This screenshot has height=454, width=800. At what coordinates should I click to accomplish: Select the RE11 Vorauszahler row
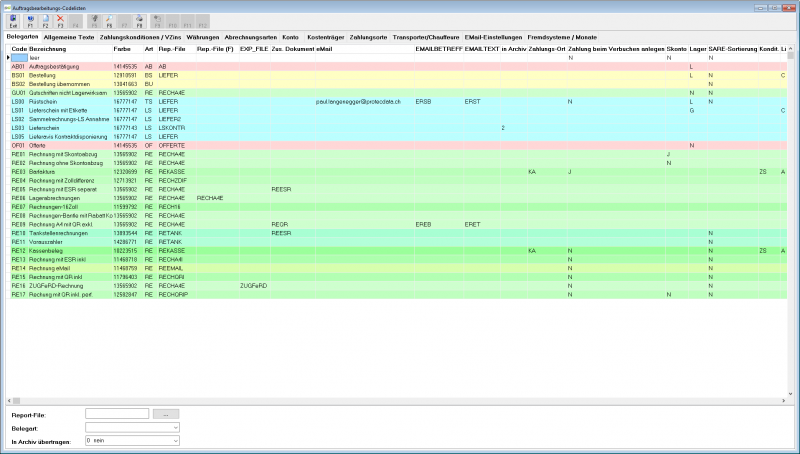[x=399, y=242]
